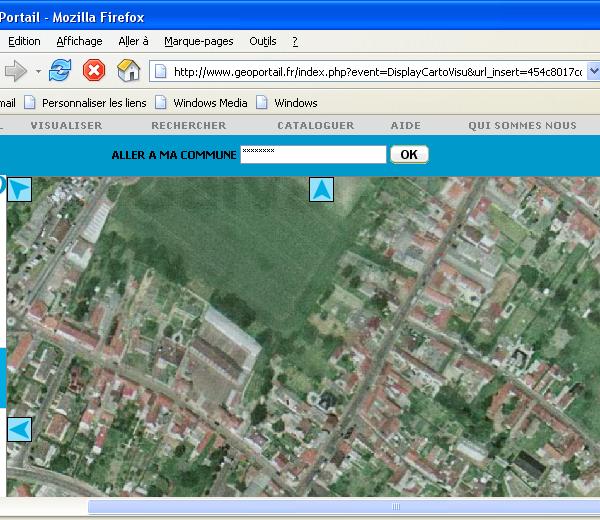Click the OK button next to commune field
600x520 pixels.
409,155
